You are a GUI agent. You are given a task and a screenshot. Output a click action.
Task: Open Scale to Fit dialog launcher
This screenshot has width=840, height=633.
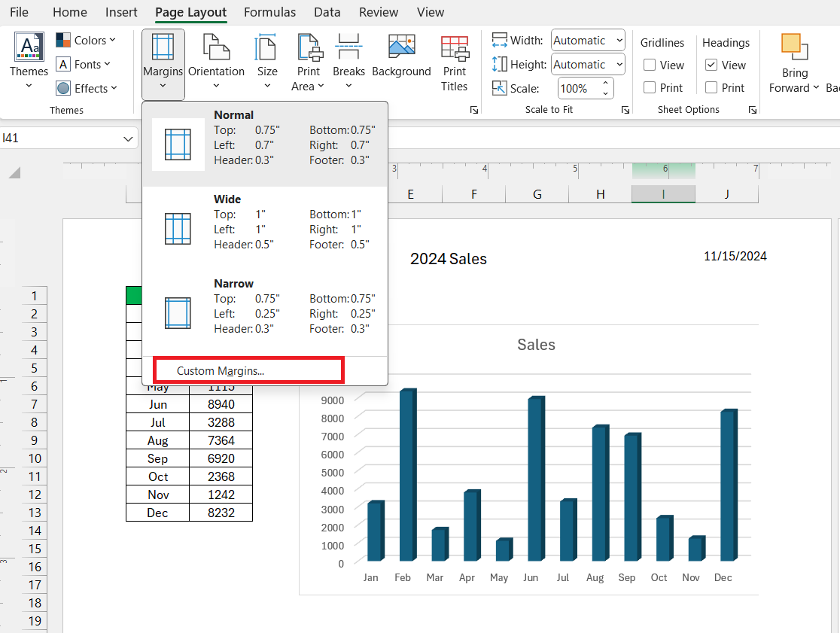tap(625, 110)
